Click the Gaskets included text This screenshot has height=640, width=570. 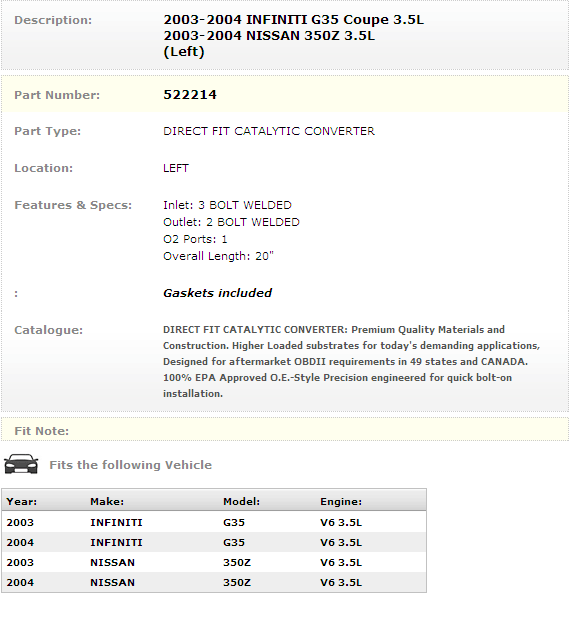pos(218,293)
